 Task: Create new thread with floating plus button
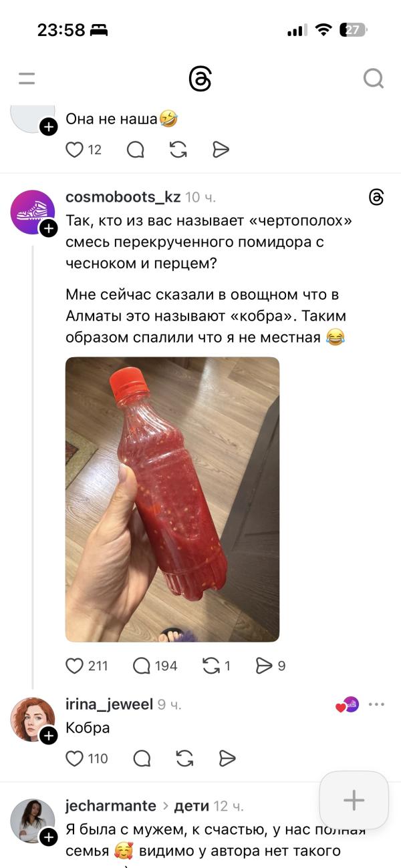click(x=354, y=800)
